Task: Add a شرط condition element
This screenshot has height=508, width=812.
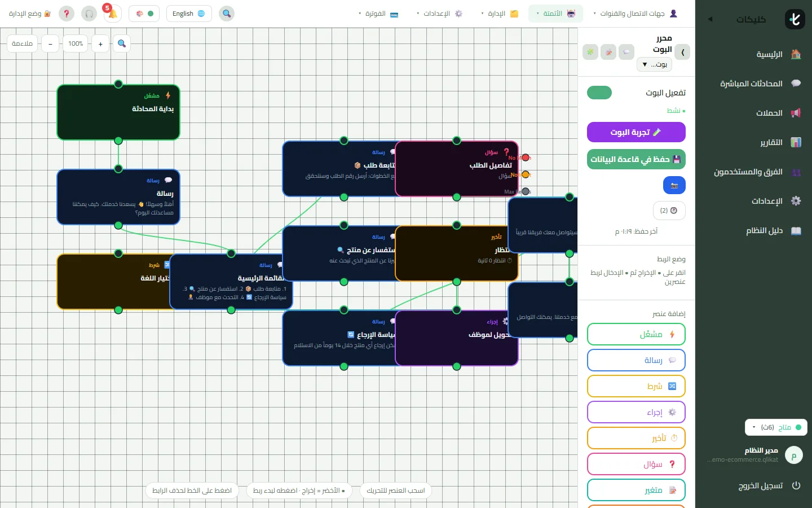Action: 636,386
